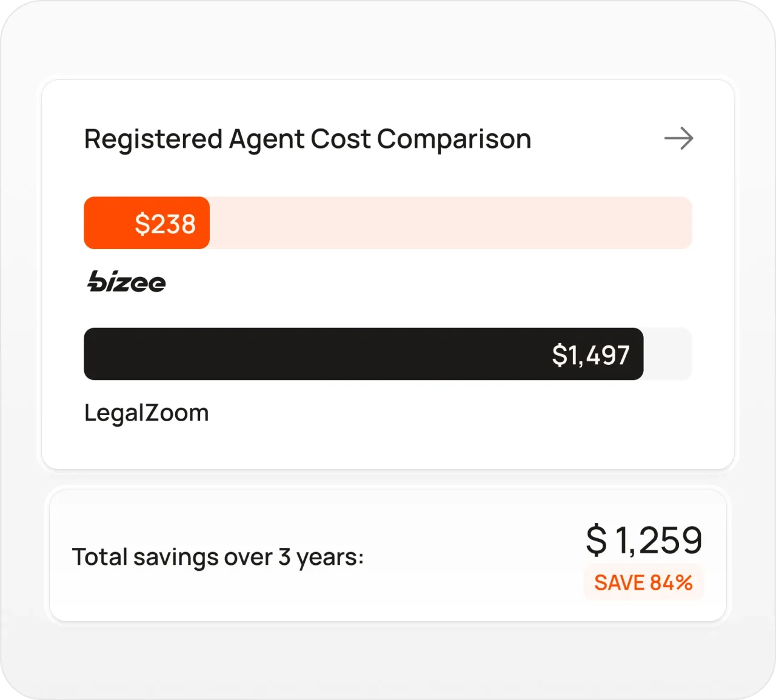Click the '3 years' text in savings row
Screen dimensions: 776x700
[x=318, y=557]
